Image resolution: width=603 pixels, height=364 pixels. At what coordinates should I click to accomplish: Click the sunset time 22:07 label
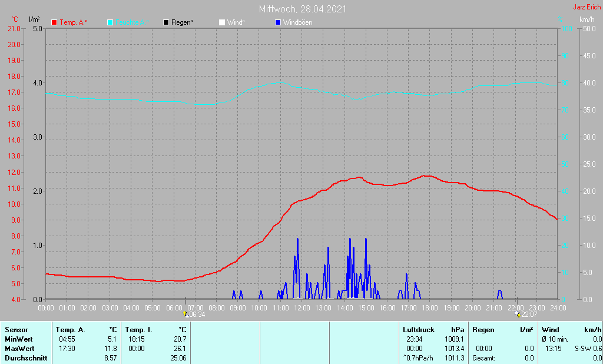[x=529, y=315]
